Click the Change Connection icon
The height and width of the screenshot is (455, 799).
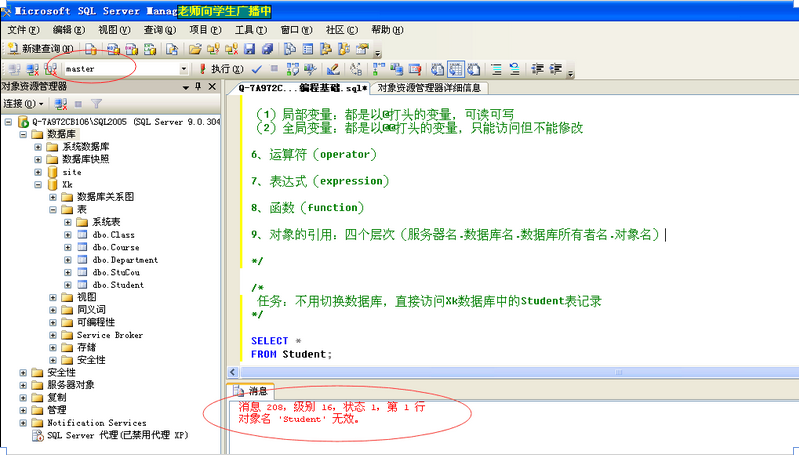pyautogui.click(x=50, y=69)
